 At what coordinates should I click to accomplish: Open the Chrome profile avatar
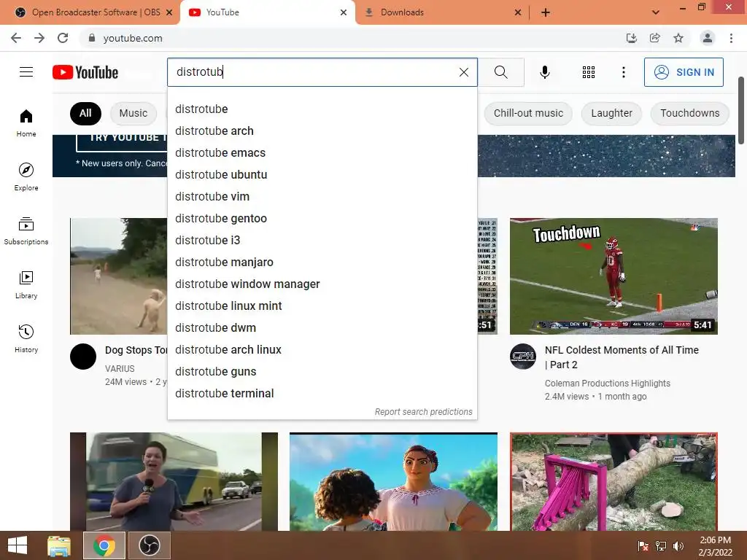[708, 38]
